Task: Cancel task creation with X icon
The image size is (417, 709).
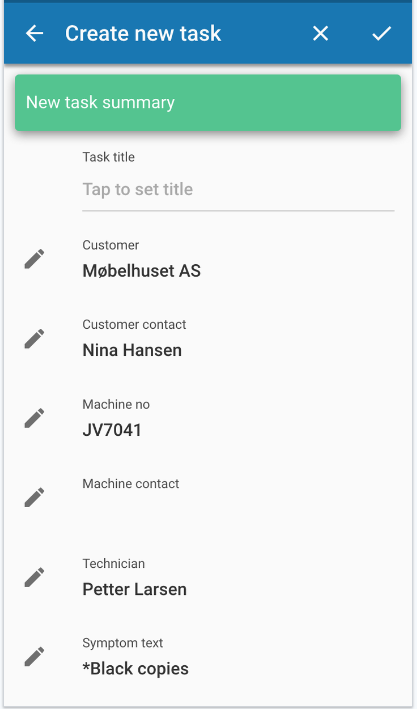Action: 320,33
